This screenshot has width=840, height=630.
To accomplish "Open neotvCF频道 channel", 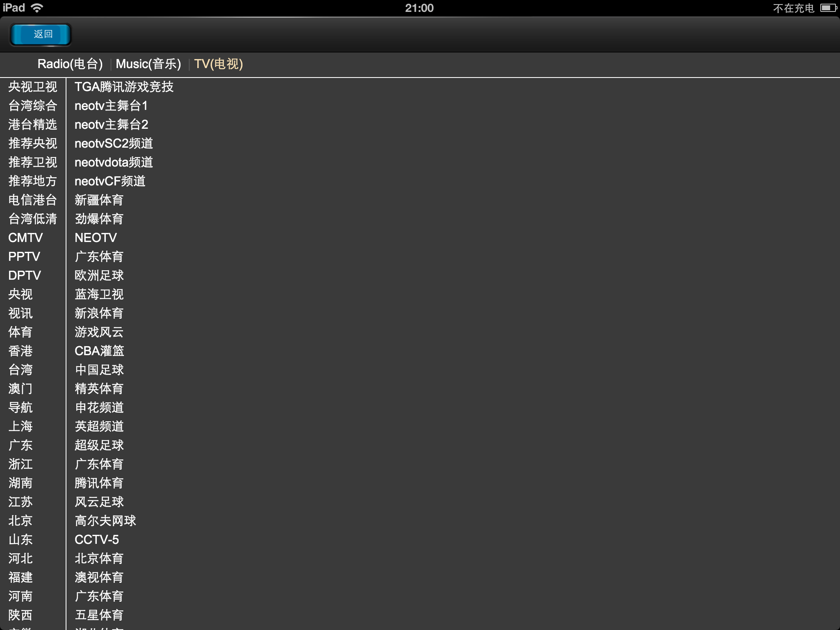I will tap(110, 181).
